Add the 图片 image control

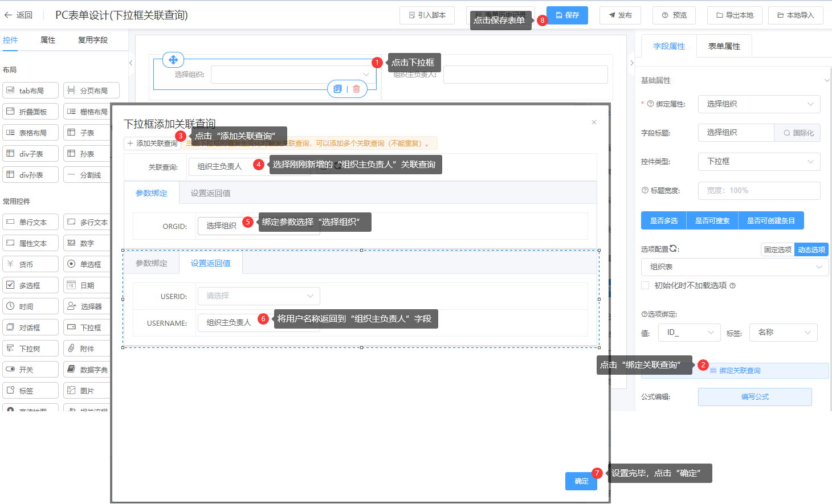coord(87,391)
